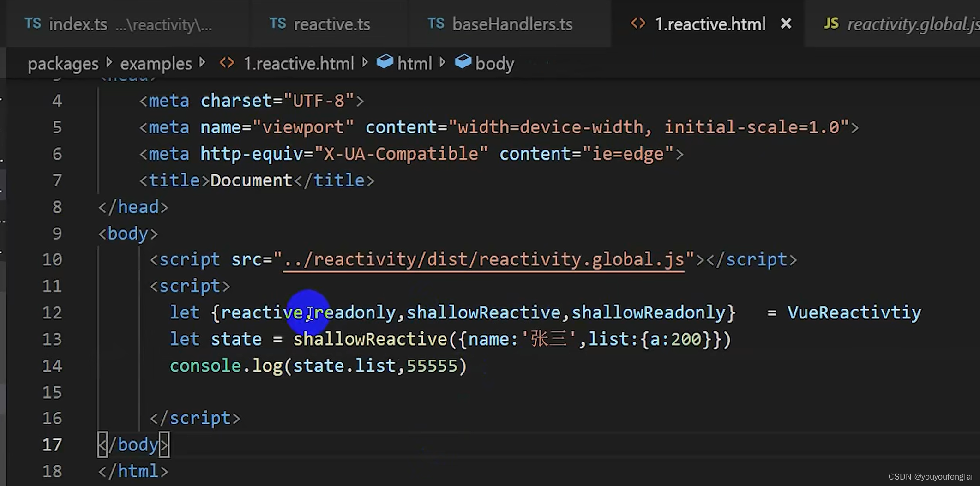Click the http-equiv attribute name
Image resolution: width=980 pixels, height=486 pixels.
coord(252,154)
